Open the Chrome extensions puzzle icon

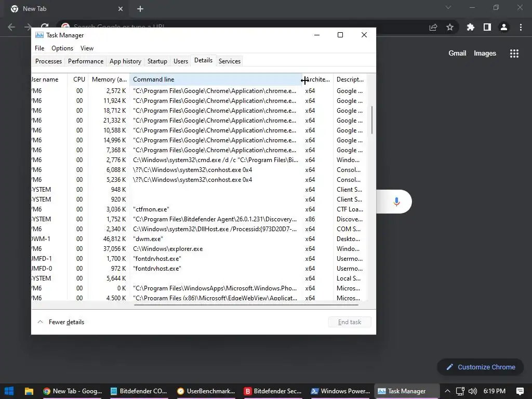[x=471, y=27]
